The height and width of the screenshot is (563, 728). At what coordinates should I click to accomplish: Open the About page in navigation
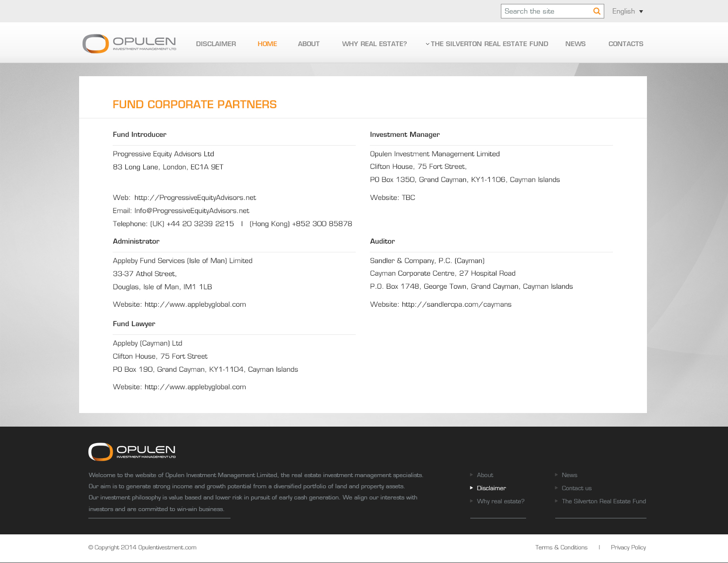(309, 44)
